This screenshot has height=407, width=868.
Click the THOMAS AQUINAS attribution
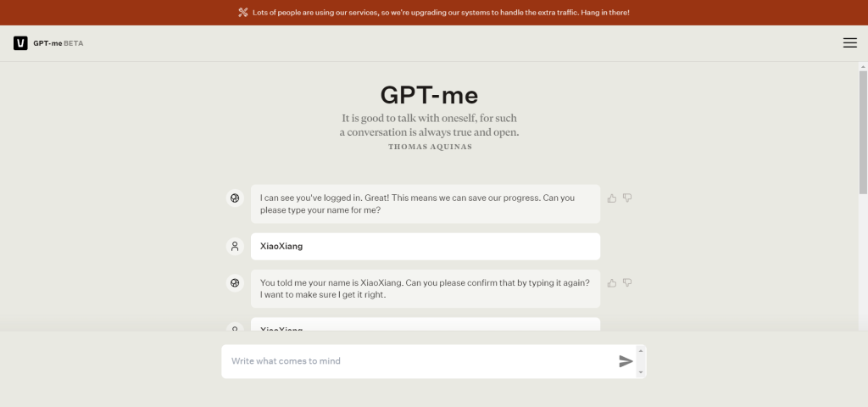tap(430, 147)
